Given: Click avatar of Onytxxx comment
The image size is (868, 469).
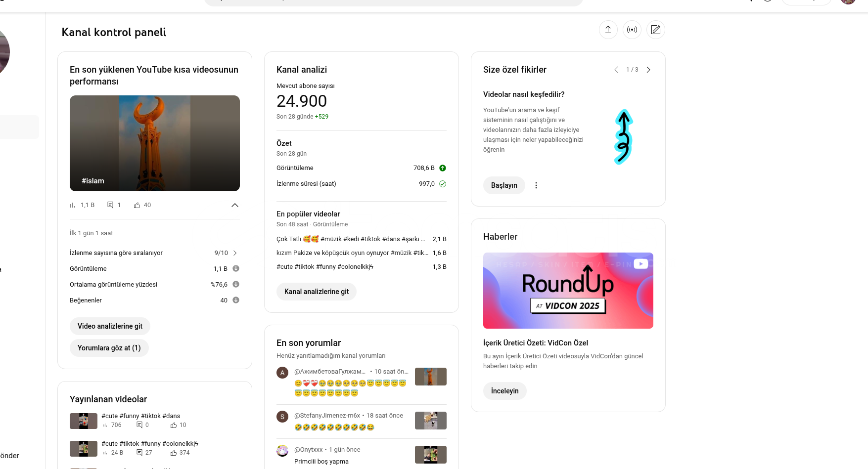Looking at the screenshot, I should point(282,451).
